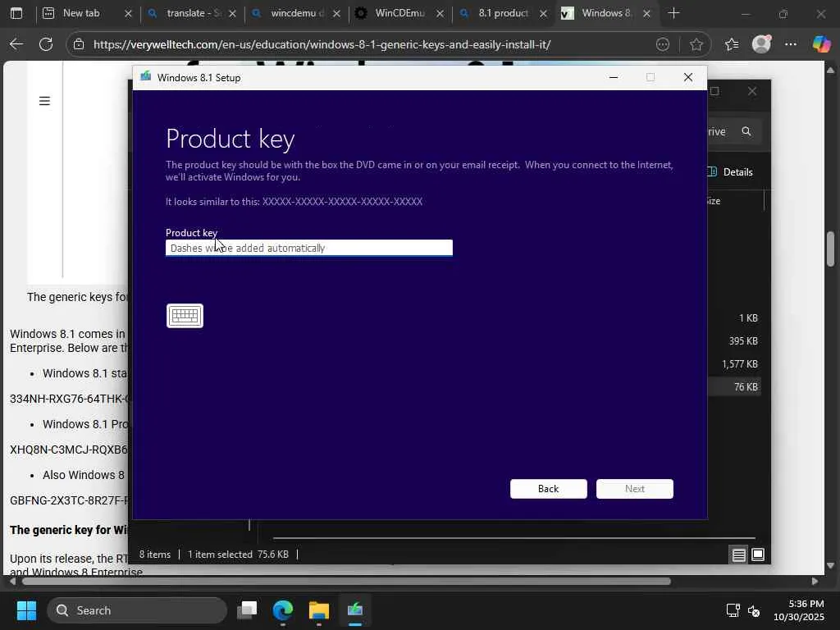Click the GBFNG-2X3TC key text
This screenshot has height=630, width=840.
point(70,500)
